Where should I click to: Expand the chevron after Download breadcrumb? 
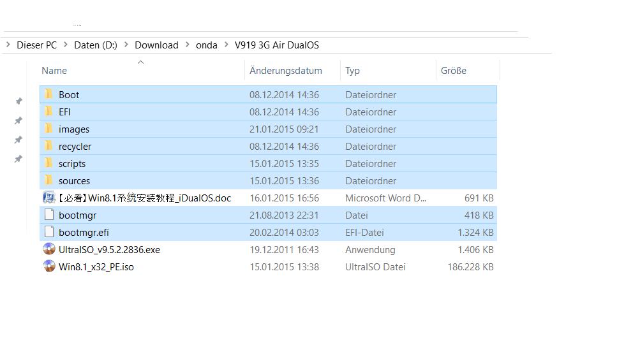click(x=188, y=45)
